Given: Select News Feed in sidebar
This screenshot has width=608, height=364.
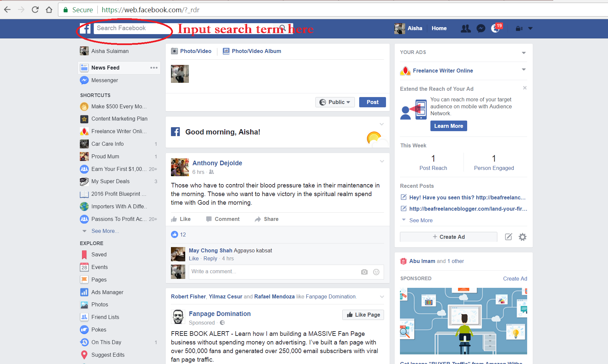Looking at the screenshot, I should click(105, 68).
